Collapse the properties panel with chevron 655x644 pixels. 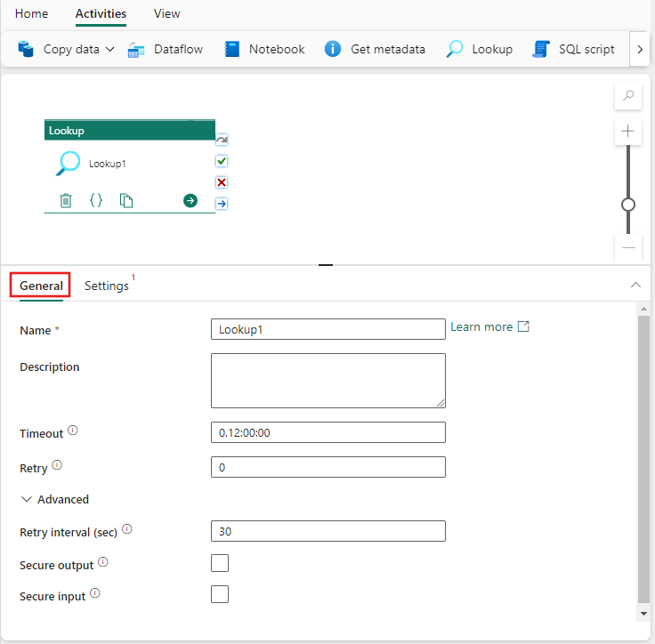(635, 286)
